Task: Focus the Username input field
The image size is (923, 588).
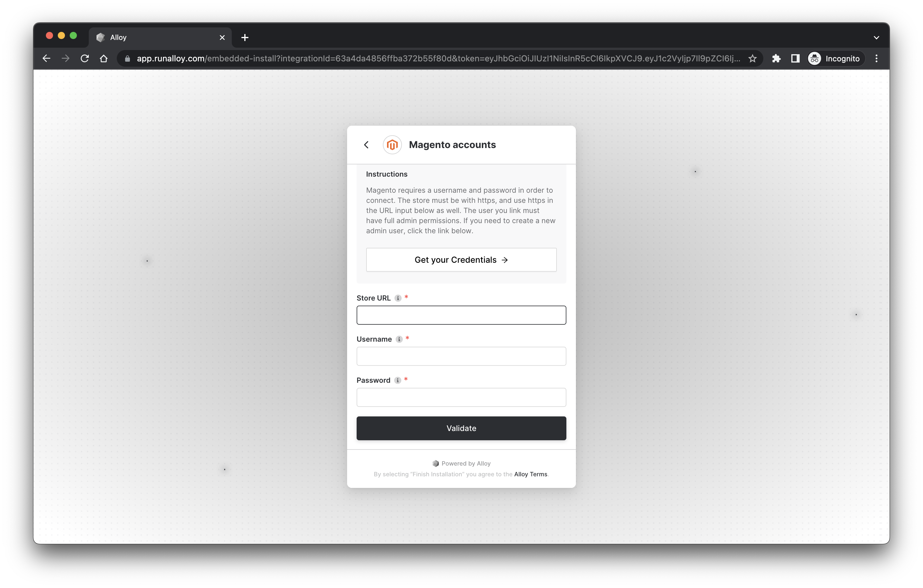Action: click(x=461, y=356)
